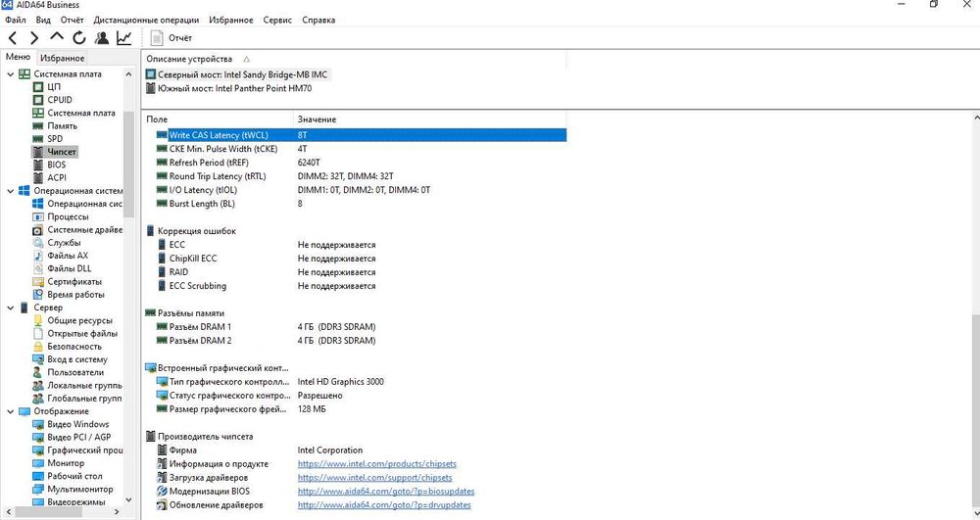Screen dimensions: 980x520
Task: Collapse the Системная плата tree node
Action: (x=10, y=73)
